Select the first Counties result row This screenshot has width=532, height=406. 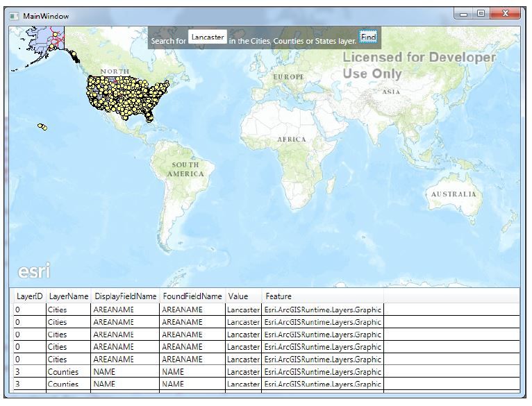click(266, 372)
